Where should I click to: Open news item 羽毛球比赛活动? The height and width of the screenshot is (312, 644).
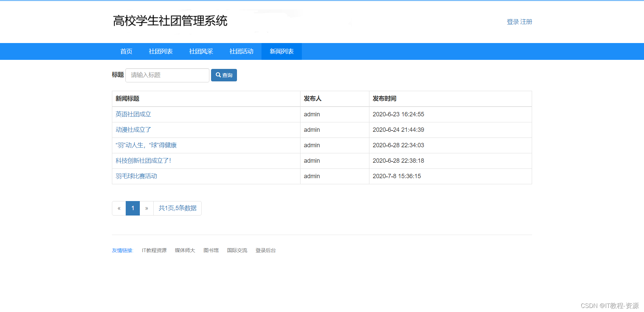click(136, 176)
